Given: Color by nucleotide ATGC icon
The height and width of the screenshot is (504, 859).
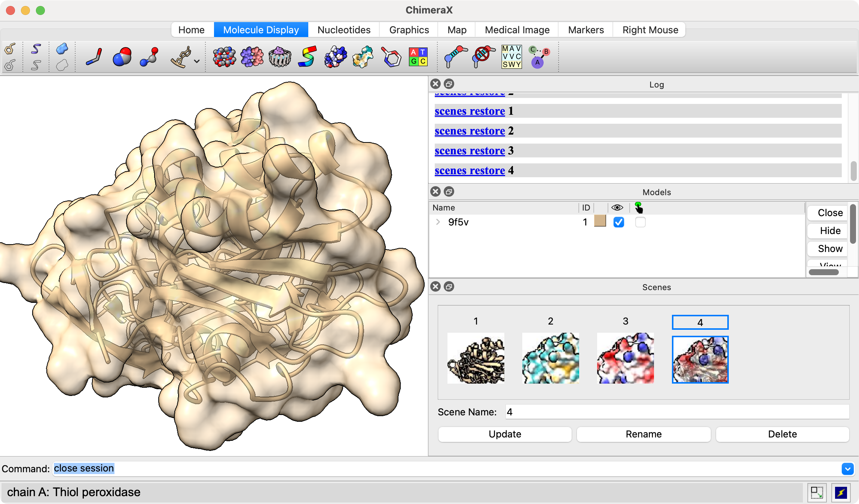Looking at the screenshot, I should 418,57.
